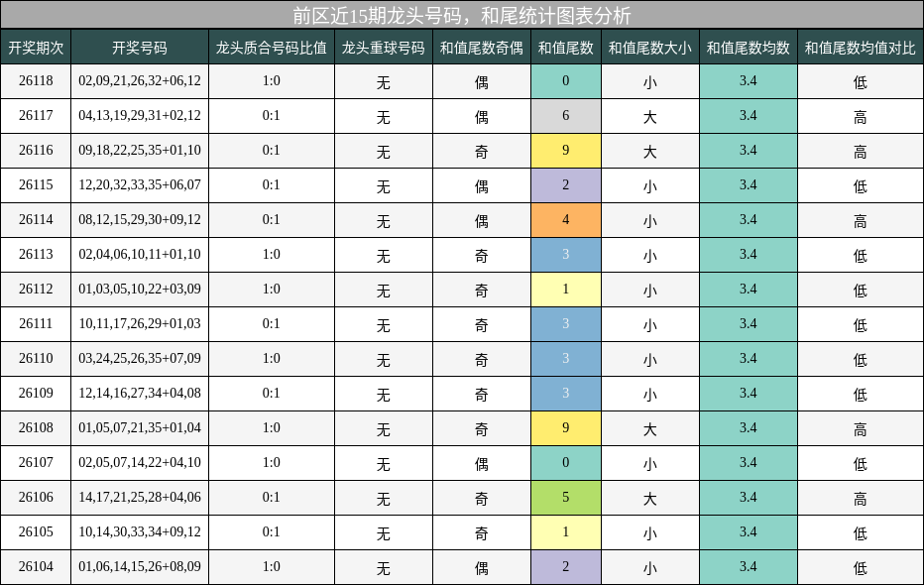Click draw numbers 01,03,05,10,22+03,09
924x585 pixels.
[140, 290]
